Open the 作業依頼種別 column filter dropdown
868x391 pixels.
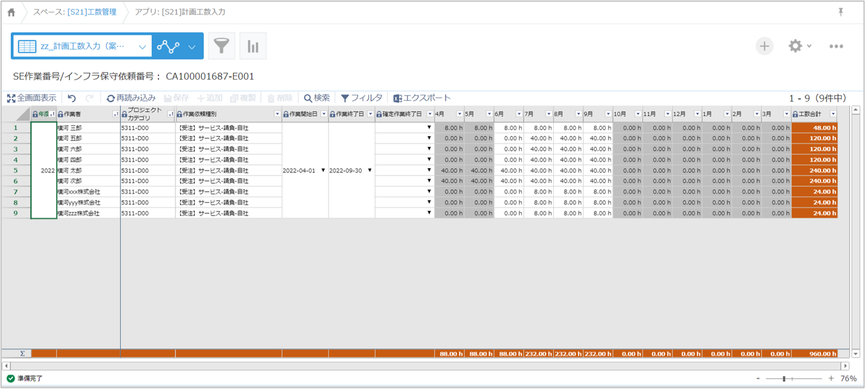277,114
